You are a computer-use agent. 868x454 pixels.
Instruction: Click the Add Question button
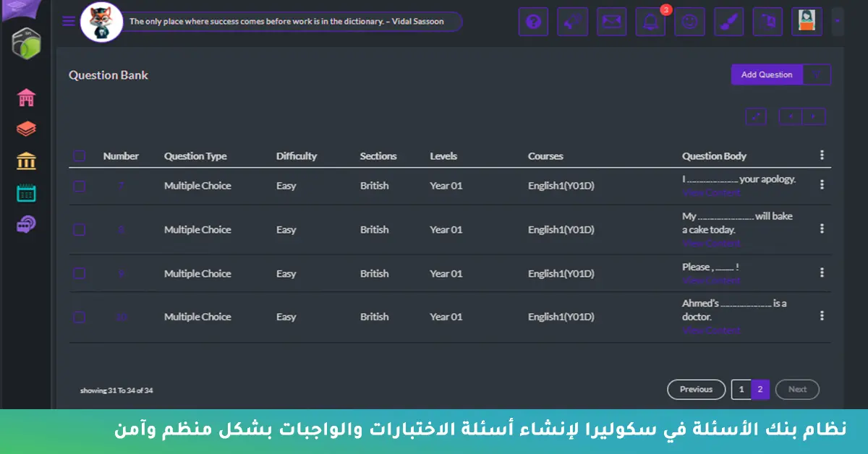(767, 74)
